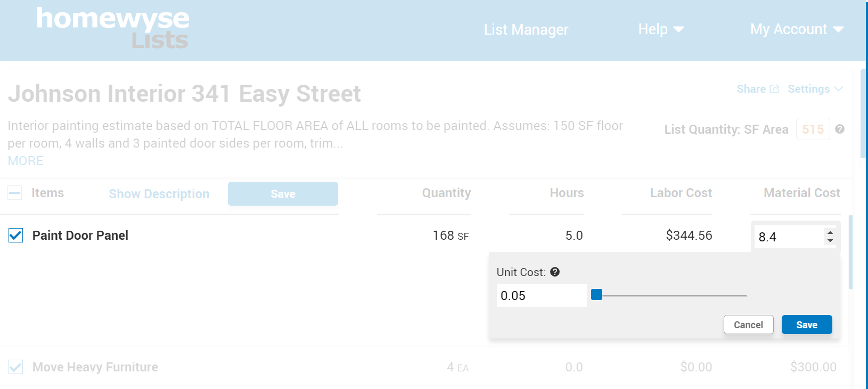
Task: Click the Unit Cost slider handle
Action: 597,295
